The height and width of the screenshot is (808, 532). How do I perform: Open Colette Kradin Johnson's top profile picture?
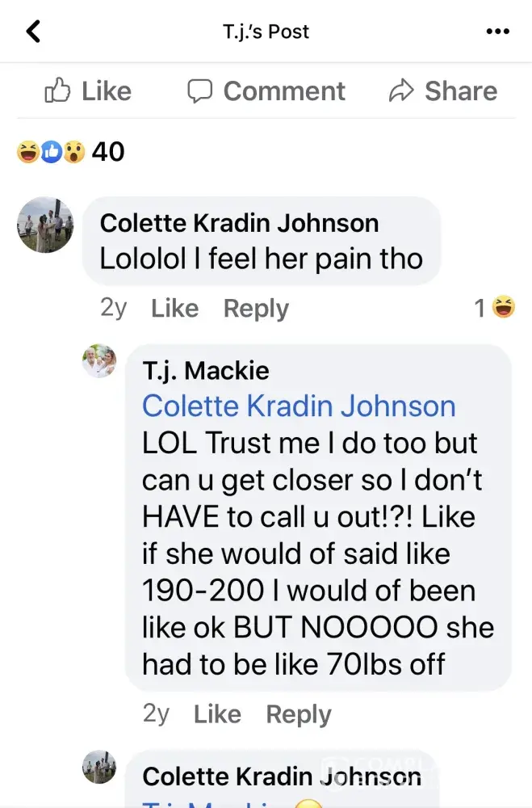[45, 225]
